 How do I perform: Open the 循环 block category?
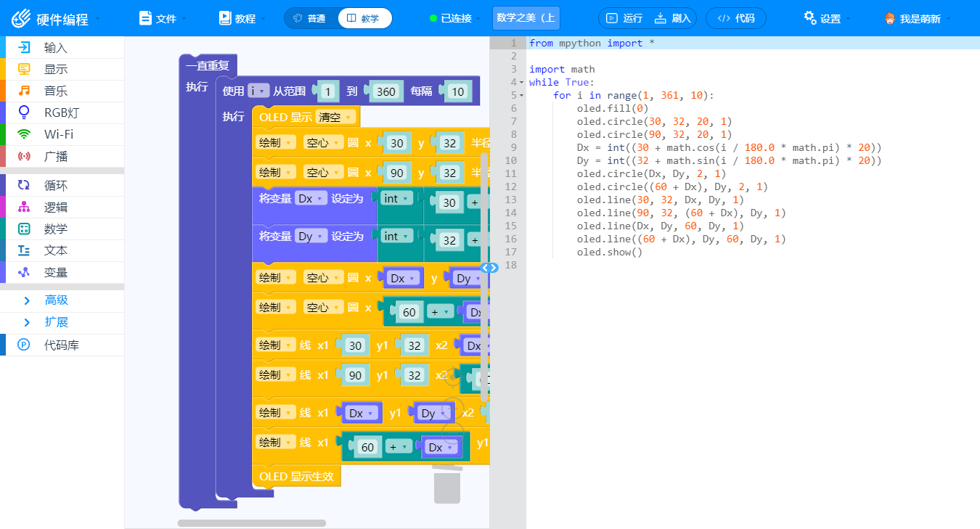click(x=62, y=186)
